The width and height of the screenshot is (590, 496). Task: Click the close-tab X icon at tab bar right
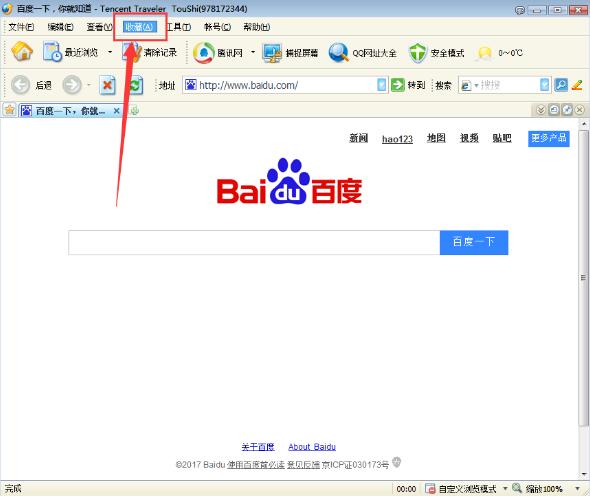tap(579, 110)
